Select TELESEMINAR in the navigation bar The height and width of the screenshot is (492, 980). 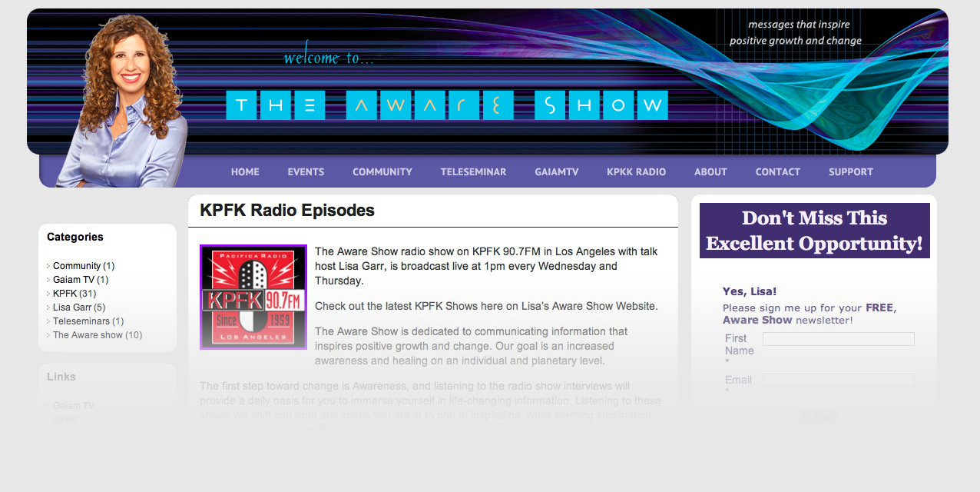(473, 172)
